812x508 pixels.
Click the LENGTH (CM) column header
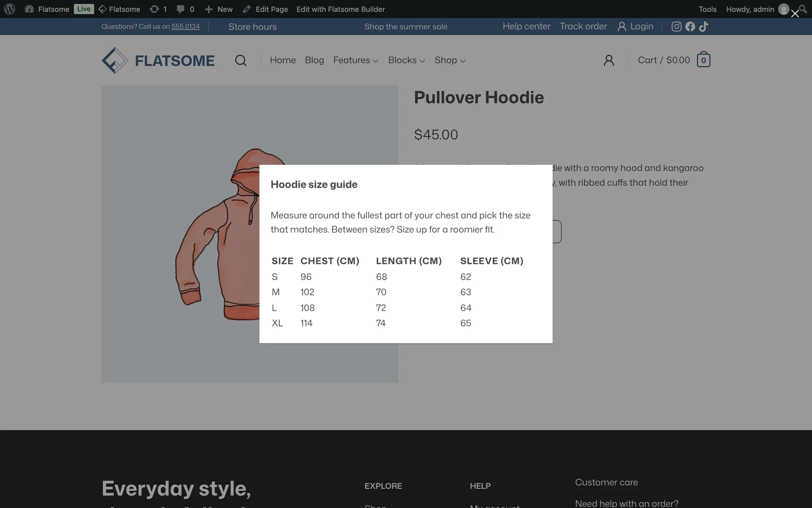409,261
